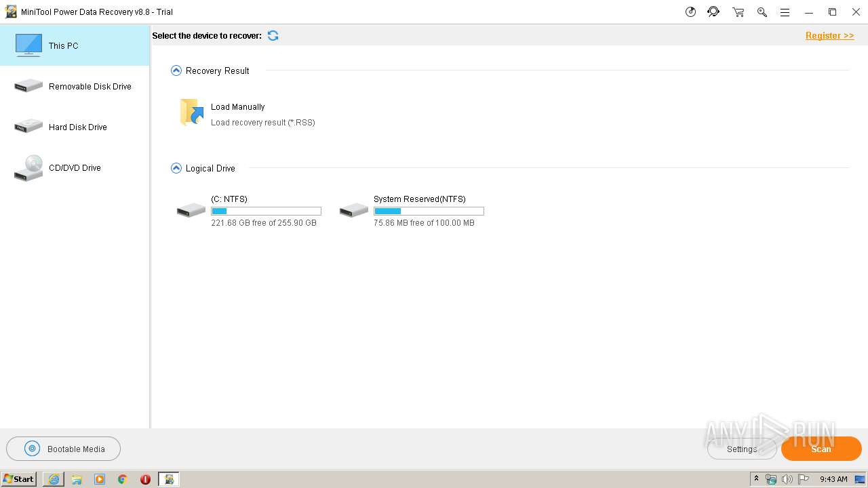Open Windows Media Player from taskbar
Viewport: 868px width, 488px height.
(x=100, y=479)
